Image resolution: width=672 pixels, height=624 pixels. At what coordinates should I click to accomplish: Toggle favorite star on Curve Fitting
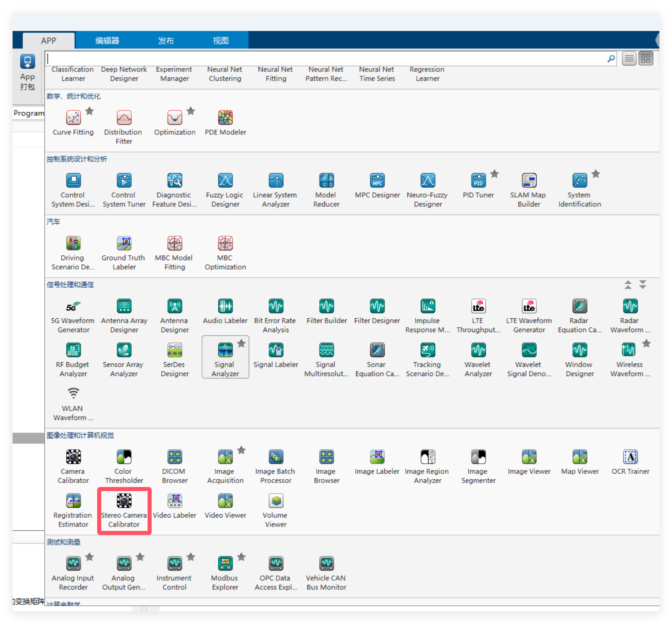click(90, 111)
